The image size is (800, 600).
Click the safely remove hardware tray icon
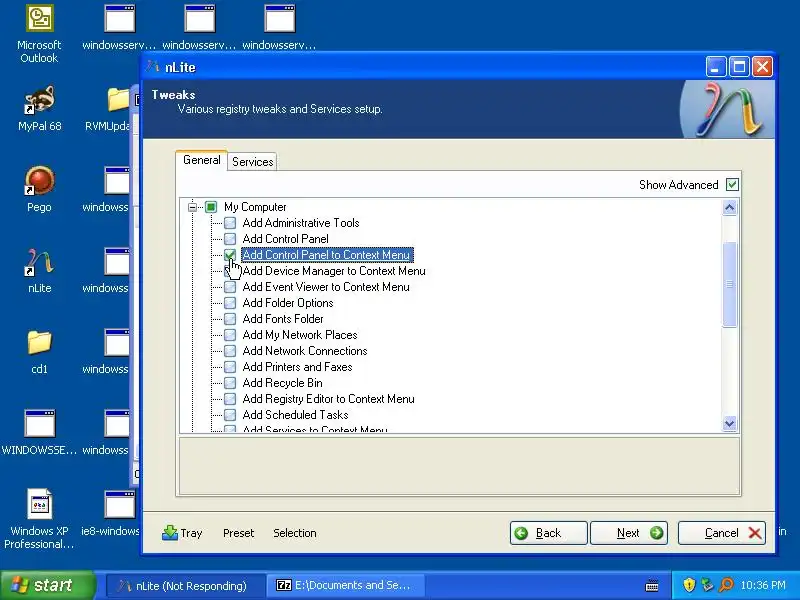707,585
